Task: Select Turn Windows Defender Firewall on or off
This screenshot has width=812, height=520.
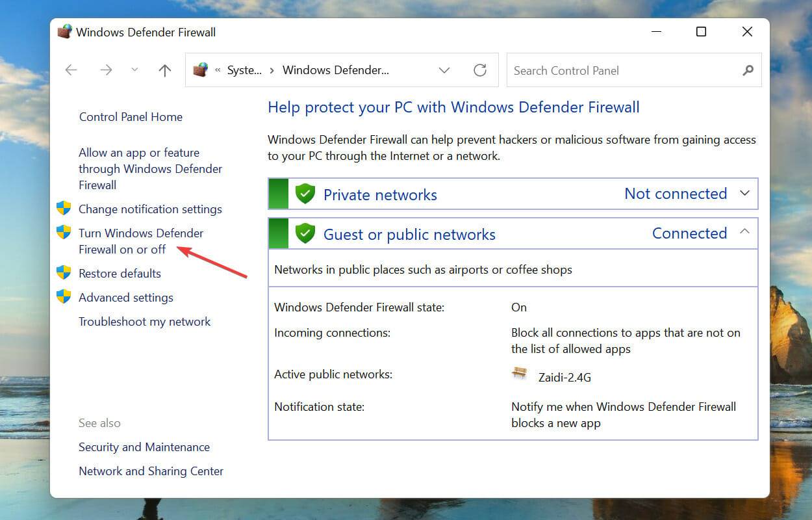Action: 140,240
